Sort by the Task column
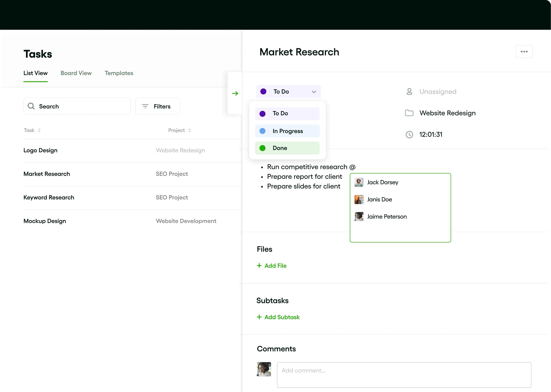551x392 pixels. tap(39, 130)
